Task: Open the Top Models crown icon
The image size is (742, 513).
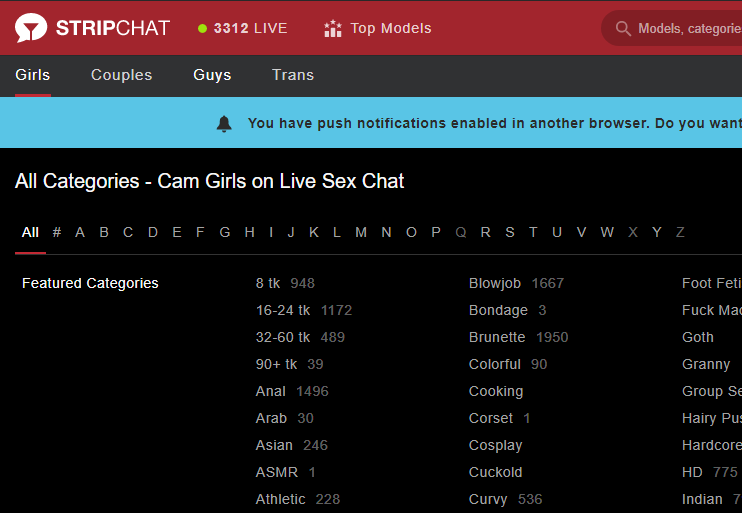Action: [x=333, y=28]
